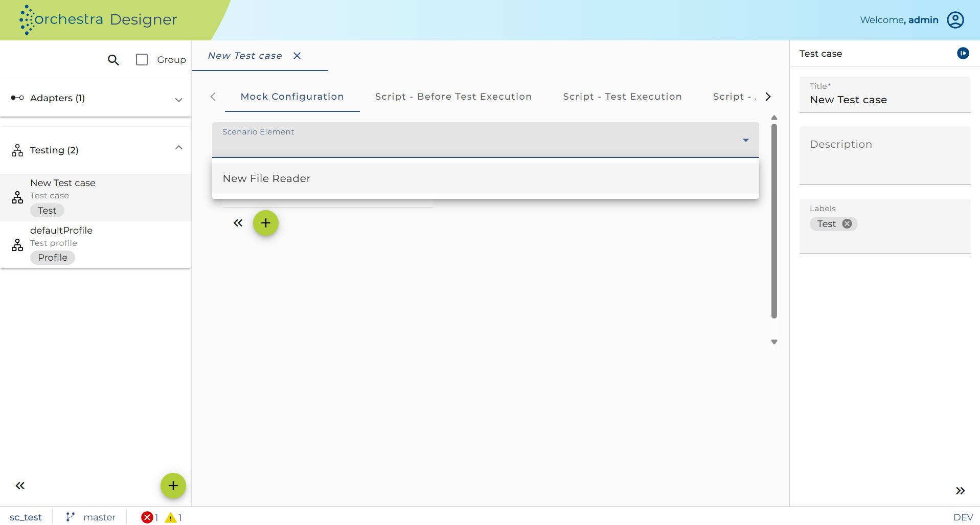Open the search icon in sidebar
The height and width of the screenshot is (525, 980).
pyautogui.click(x=113, y=60)
